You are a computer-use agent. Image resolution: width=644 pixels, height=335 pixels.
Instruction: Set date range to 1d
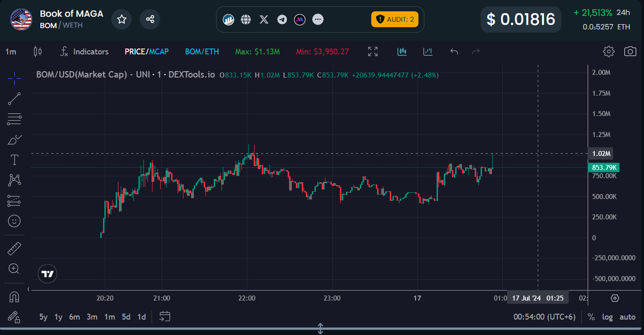tap(142, 317)
